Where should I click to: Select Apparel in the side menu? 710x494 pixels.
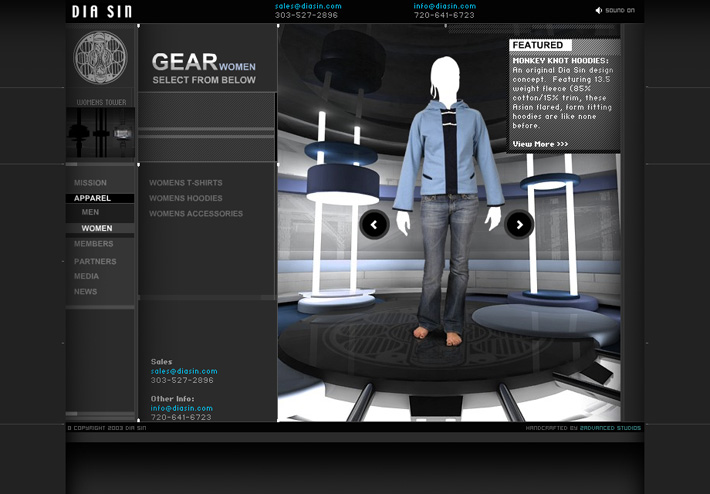tap(92, 198)
